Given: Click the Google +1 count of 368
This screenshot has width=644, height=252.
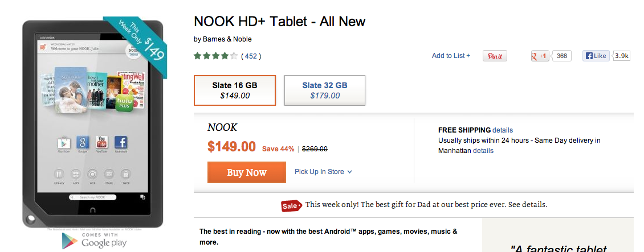Looking at the screenshot, I should [x=562, y=56].
